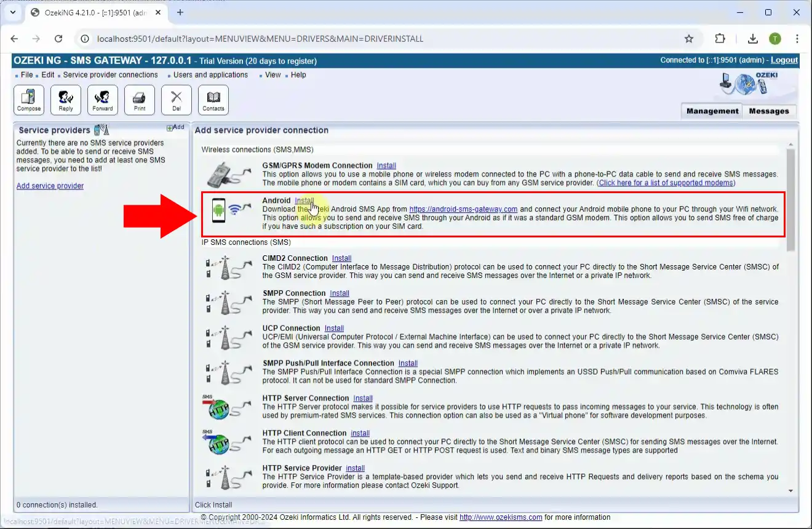Go back with the browser back arrow

14,39
